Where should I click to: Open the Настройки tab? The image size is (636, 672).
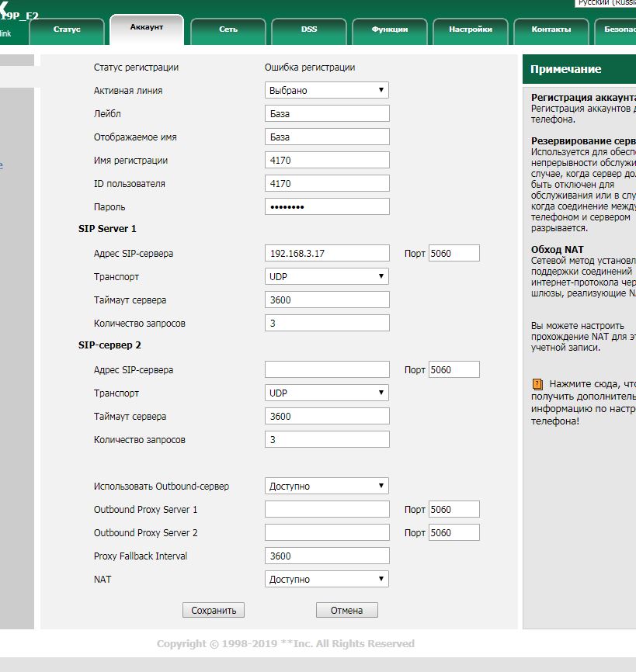click(x=470, y=29)
